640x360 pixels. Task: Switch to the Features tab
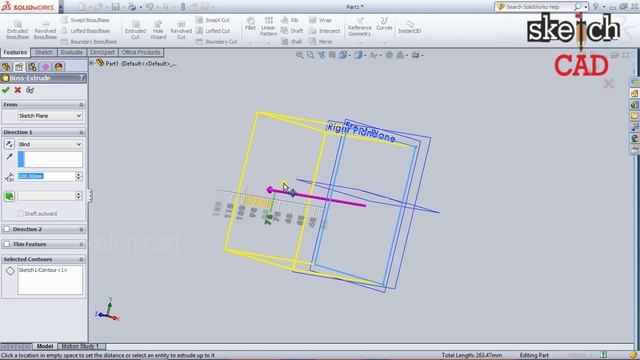tap(15, 52)
